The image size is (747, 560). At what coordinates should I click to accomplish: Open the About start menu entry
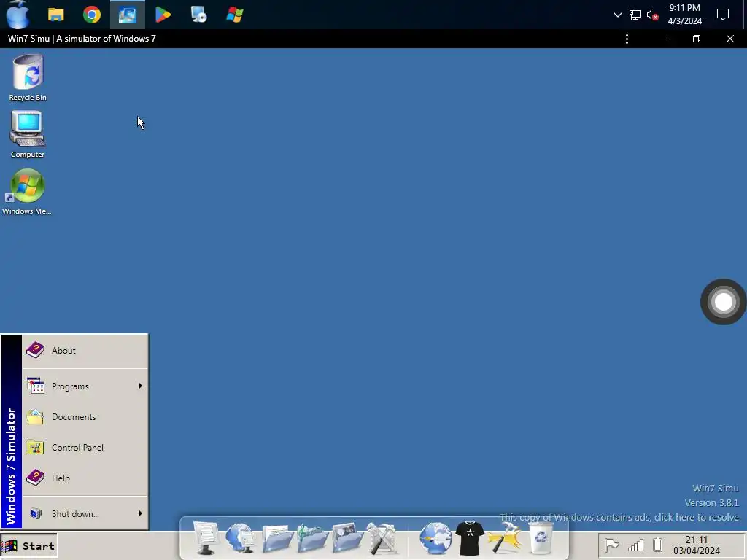[85, 351]
